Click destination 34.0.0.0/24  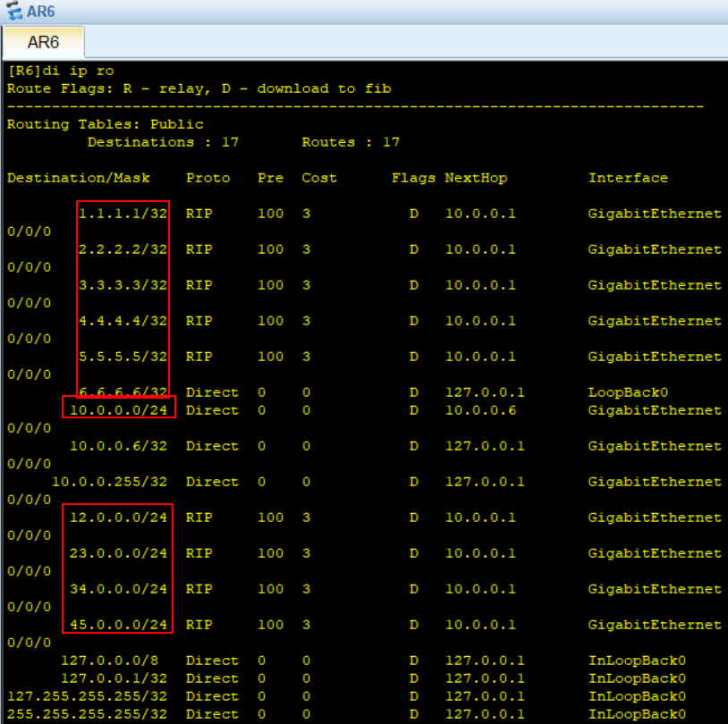118,589
